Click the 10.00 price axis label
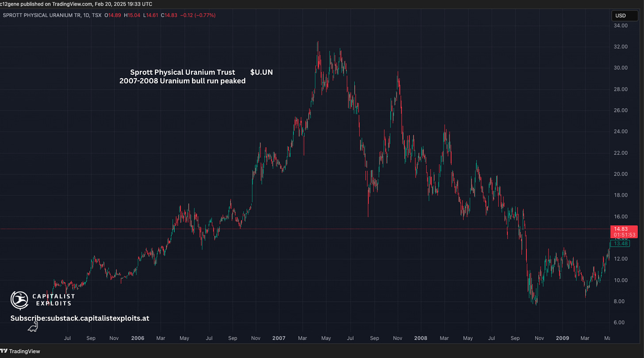 [x=621, y=280]
